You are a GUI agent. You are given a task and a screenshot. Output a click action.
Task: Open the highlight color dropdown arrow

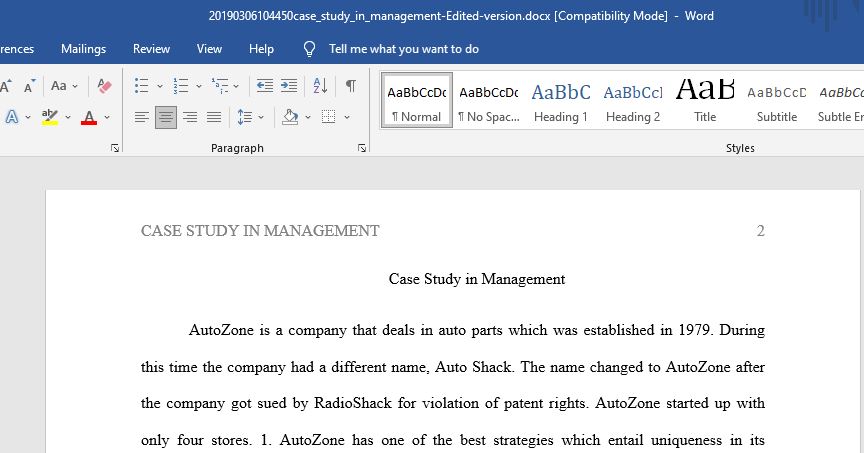point(68,117)
